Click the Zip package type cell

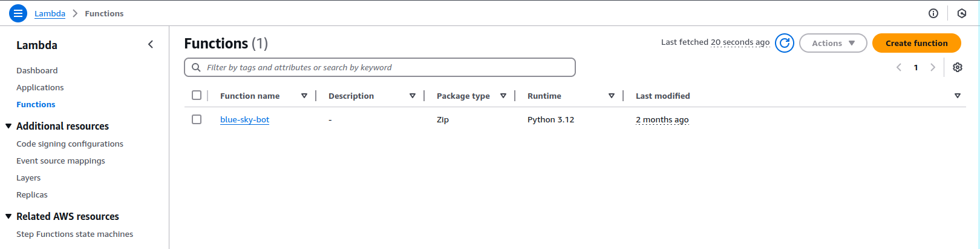[443, 119]
